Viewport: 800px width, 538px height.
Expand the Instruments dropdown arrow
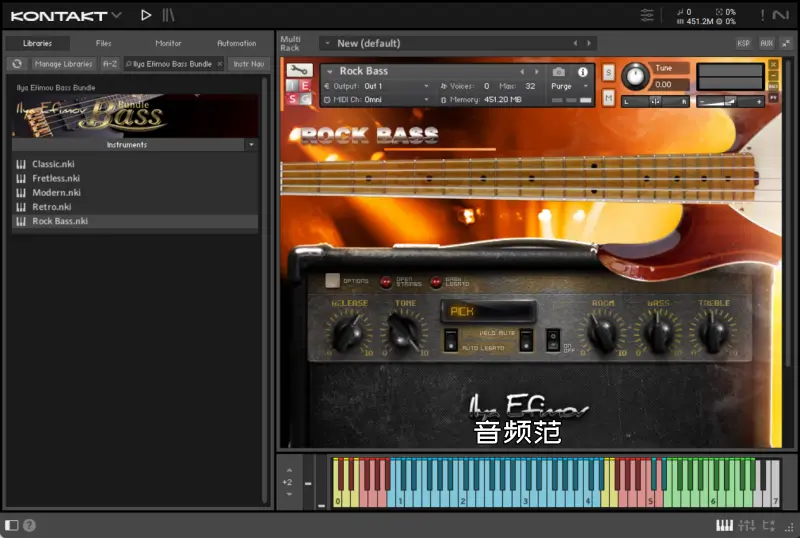252,145
